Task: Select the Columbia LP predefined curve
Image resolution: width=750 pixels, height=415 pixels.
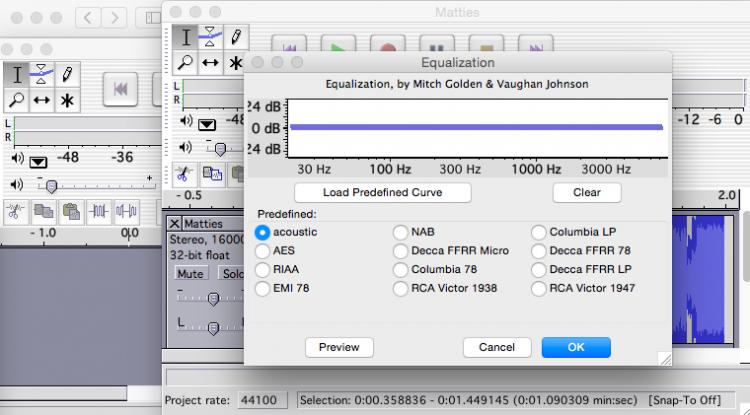Action: point(539,232)
